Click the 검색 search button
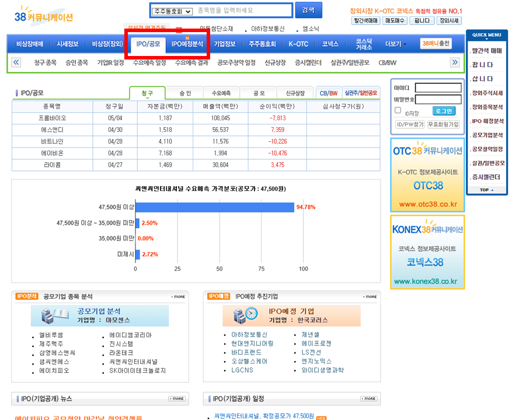The height and width of the screenshot is (420, 516). coord(308,10)
